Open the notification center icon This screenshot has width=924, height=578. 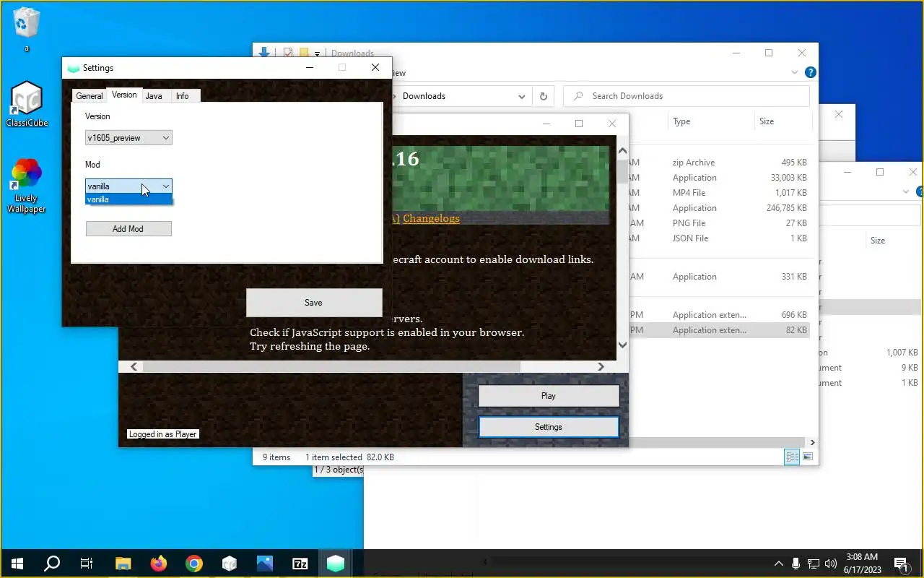click(901, 564)
